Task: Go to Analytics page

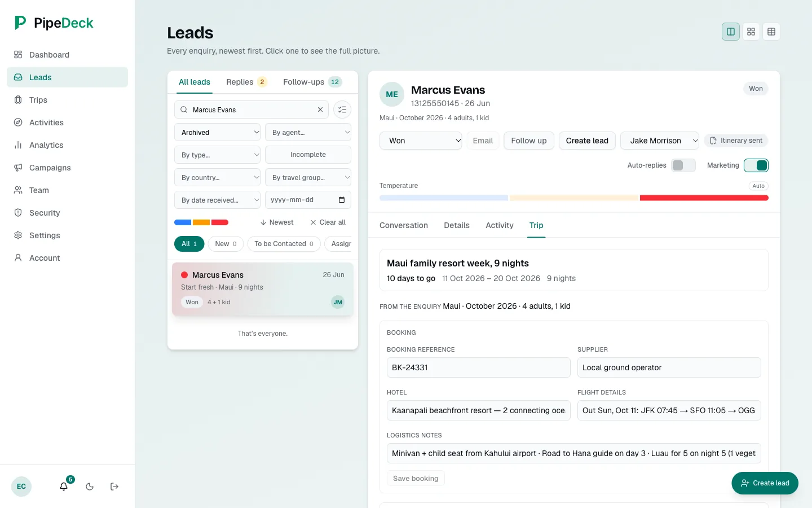Action: [67, 145]
